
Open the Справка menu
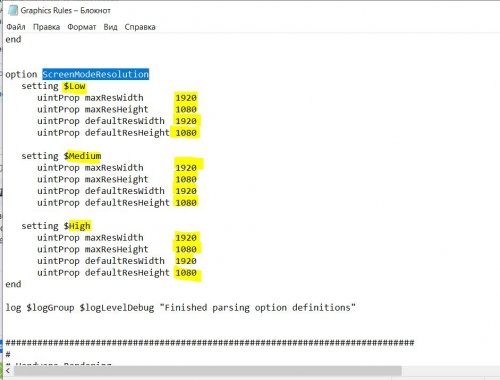[140, 27]
